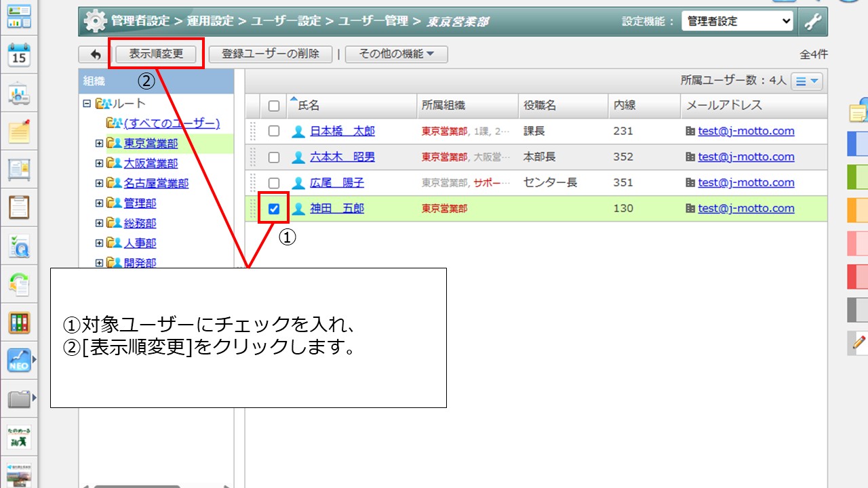Expand the 東京営業部 tree node
The height and width of the screenshot is (488, 868).
pyautogui.click(x=99, y=144)
